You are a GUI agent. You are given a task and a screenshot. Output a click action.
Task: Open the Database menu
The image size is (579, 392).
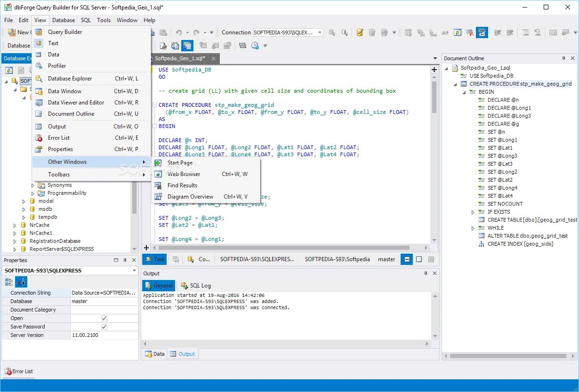pos(64,20)
